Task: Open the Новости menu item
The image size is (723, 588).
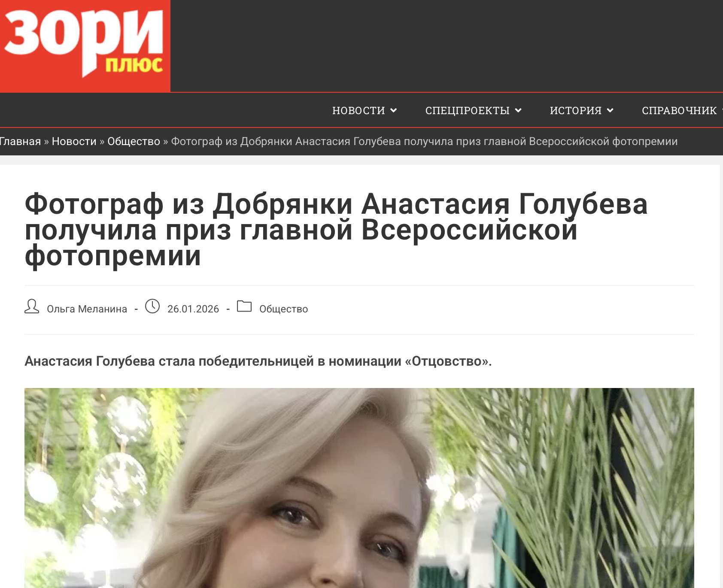Action: coord(358,111)
